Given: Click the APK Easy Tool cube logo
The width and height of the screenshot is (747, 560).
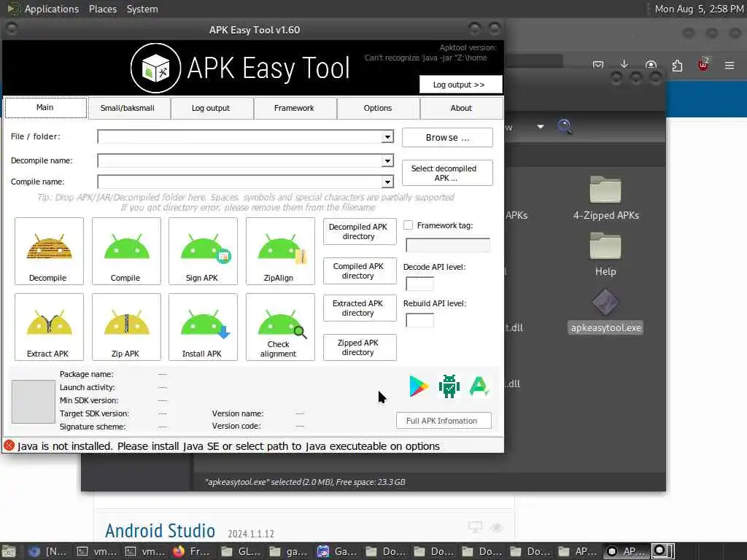Looking at the screenshot, I should point(156,68).
